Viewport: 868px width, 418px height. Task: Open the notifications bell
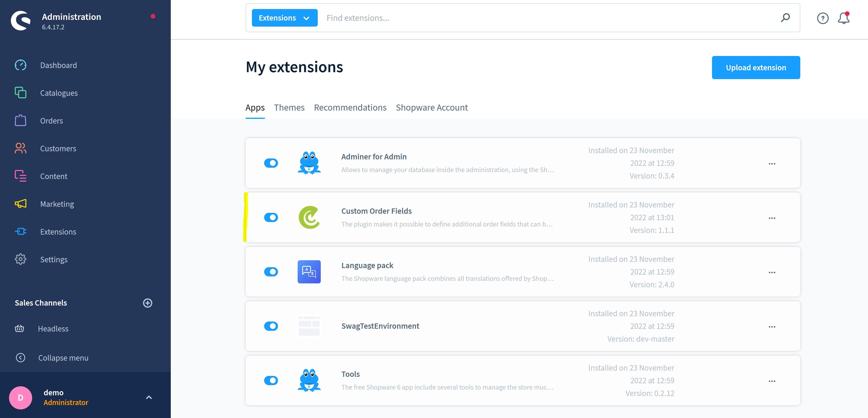(844, 18)
